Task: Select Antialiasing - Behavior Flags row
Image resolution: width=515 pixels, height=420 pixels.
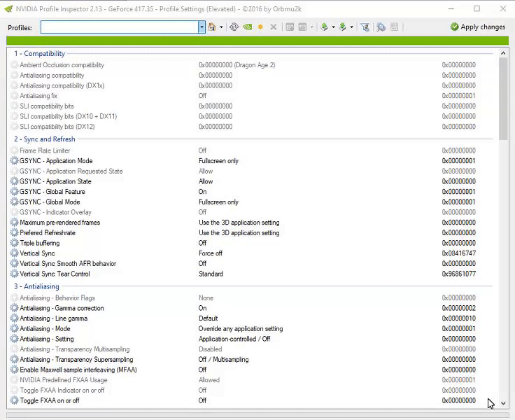Action: pos(251,297)
